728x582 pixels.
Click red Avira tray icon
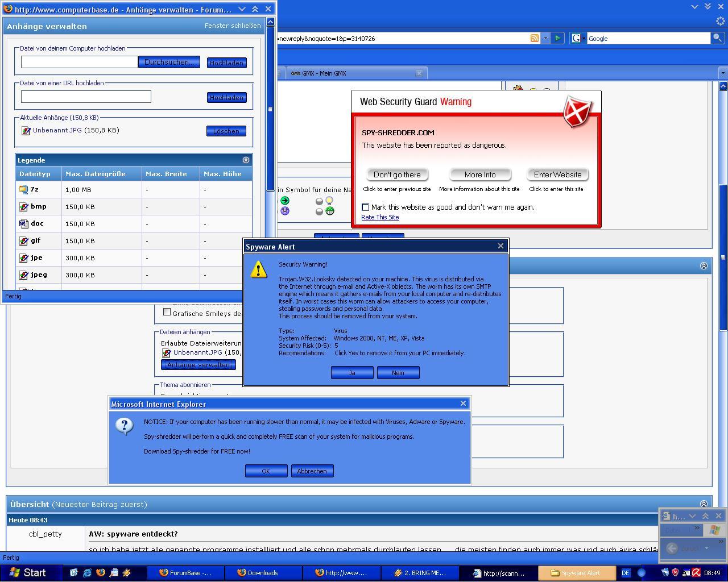696,573
